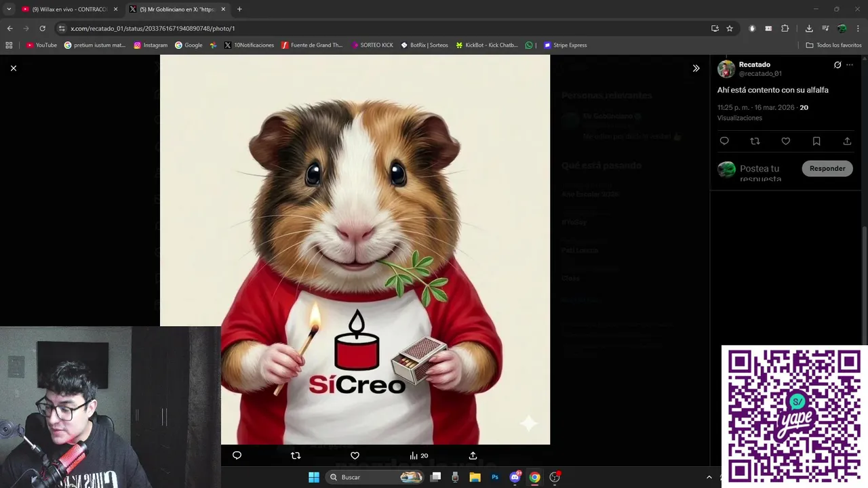Open Discord from the taskbar
Screen dimensions: 868x488
pyautogui.click(x=515, y=477)
